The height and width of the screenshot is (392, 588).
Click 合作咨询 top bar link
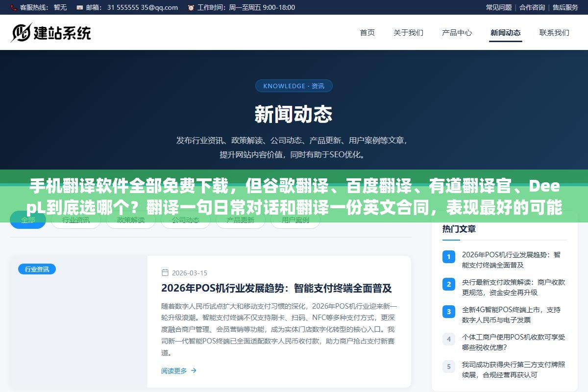tap(532, 7)
